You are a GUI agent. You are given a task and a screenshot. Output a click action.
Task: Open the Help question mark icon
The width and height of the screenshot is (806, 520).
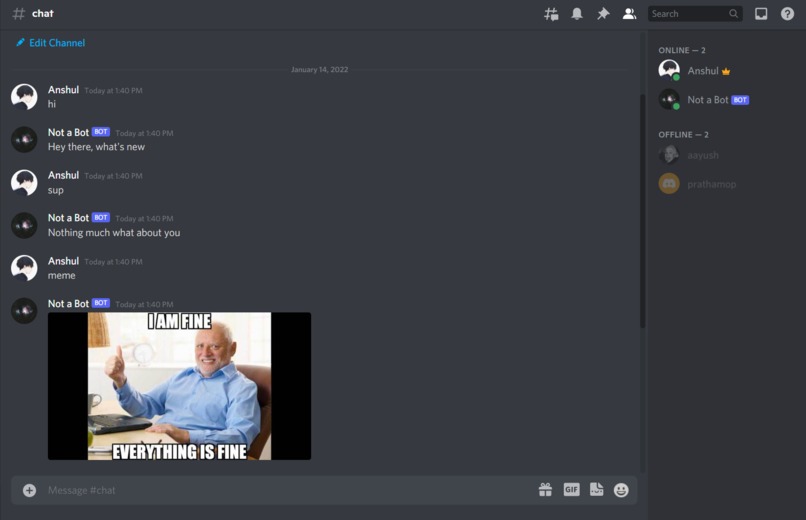[x=787, y=14]
